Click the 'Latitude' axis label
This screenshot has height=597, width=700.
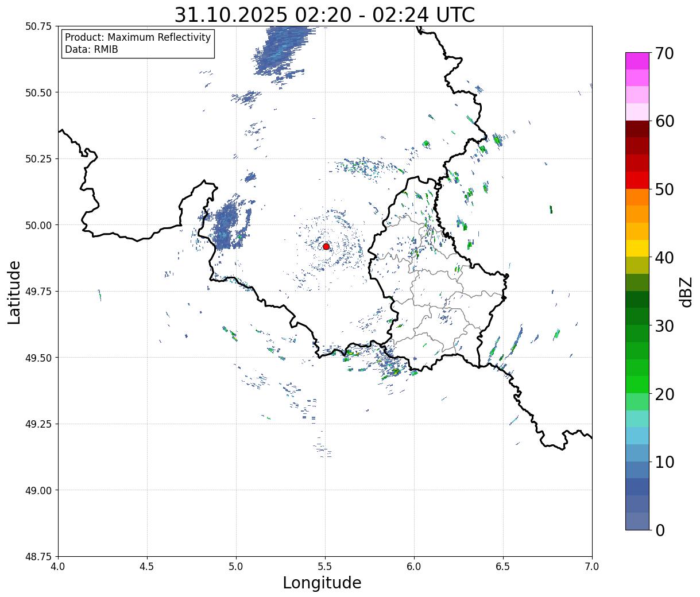click(x=14, y=292)
